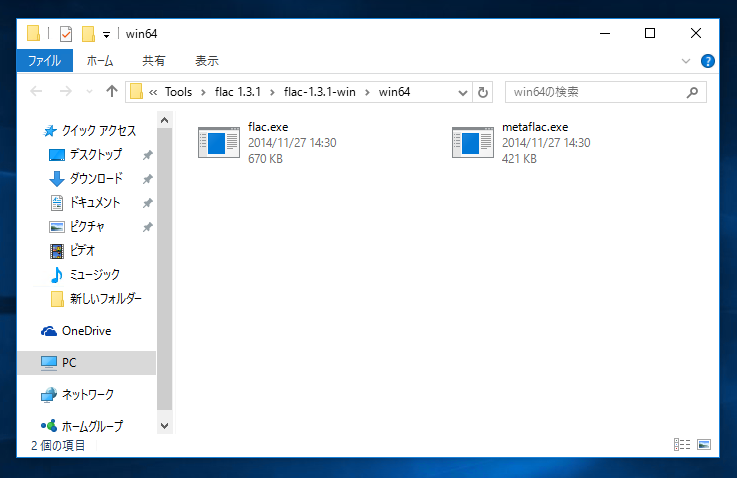Click the New Folder icon in title bar
This screenshot has height=478, width=737.
click(x=88, y=34)
